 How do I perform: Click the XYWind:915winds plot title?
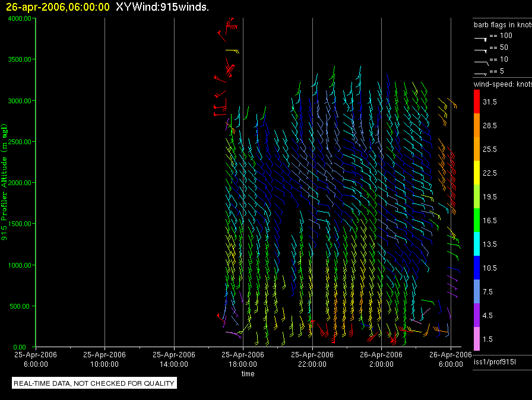click(162, 7)
